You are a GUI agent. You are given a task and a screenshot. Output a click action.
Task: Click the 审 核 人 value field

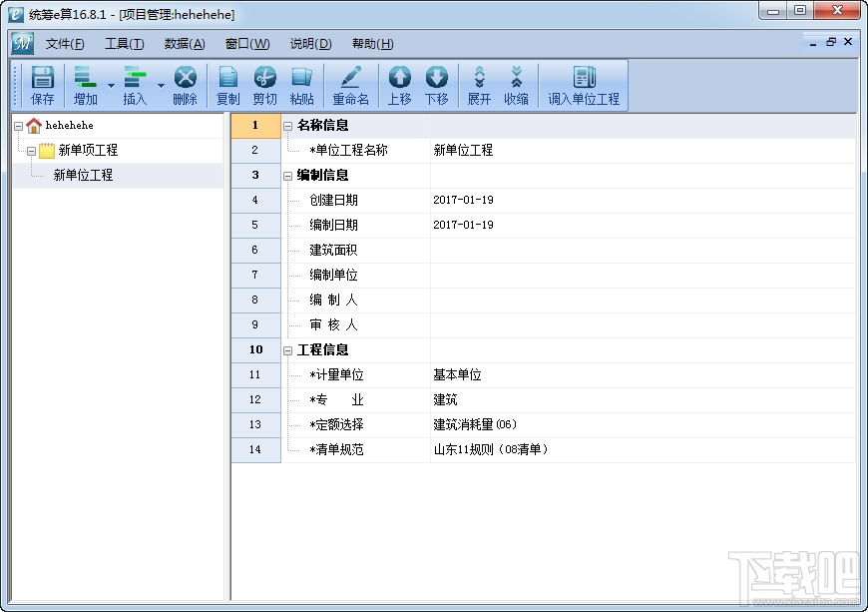(x=643, y=324)
